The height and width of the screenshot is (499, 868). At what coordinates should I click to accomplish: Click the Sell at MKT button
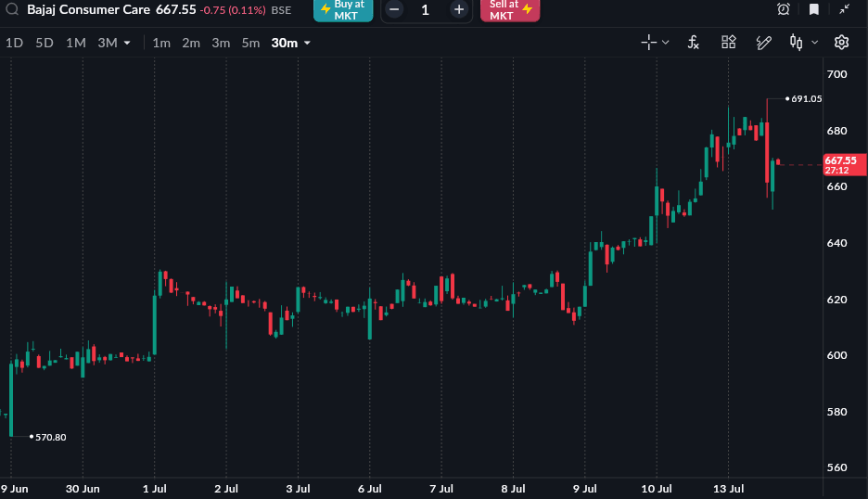510,10
